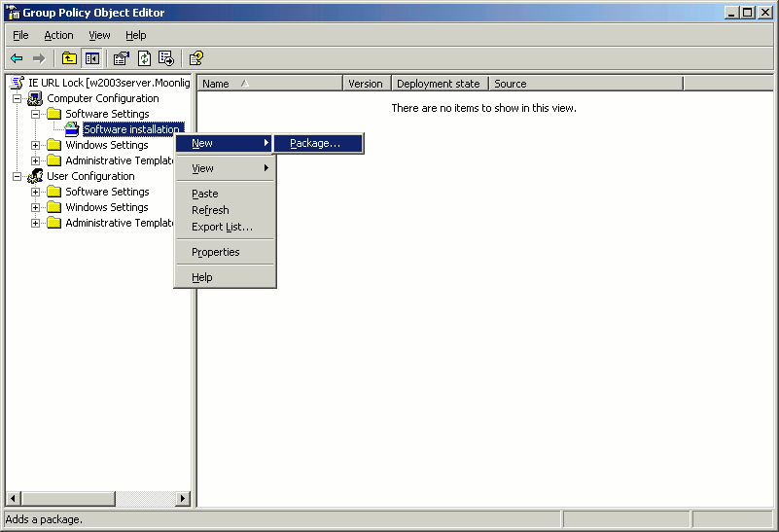Choose Package... from the New submenu
779x532 pixels.
coord(318,143)
